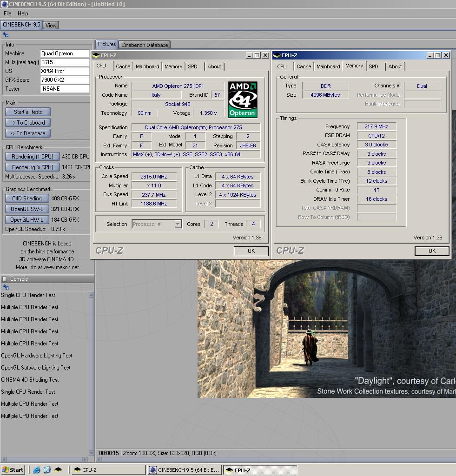Click the pressed CPU-Z taskbar button
This screenshot has width=456, height=476.
tap(260, 470)
